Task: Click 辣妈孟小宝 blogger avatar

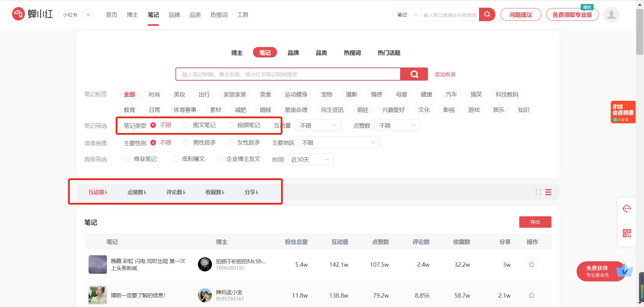Action: [205, 295]
